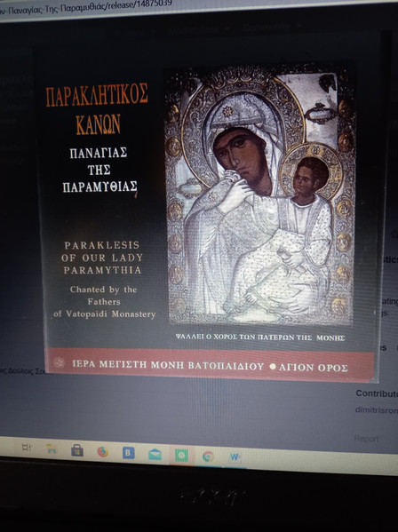Switch to Google Chrome on the taskbar
398x532 pixels.
tap(208, 457)
